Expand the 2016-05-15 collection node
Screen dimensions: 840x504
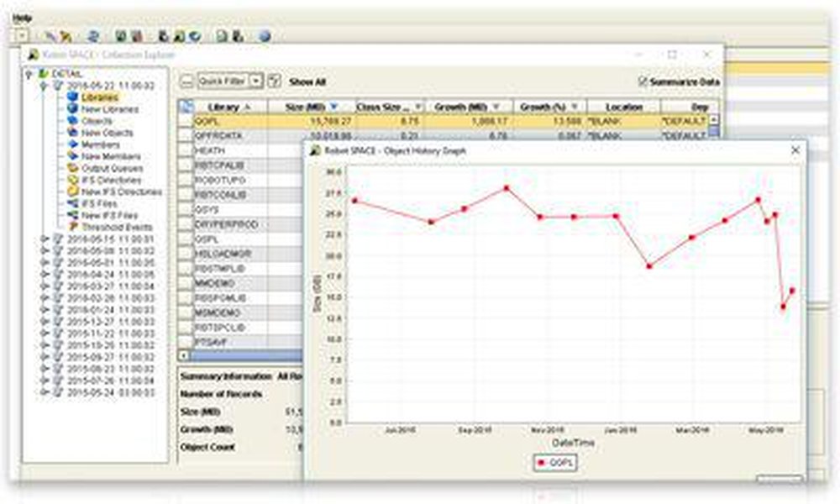coord(45,239)
